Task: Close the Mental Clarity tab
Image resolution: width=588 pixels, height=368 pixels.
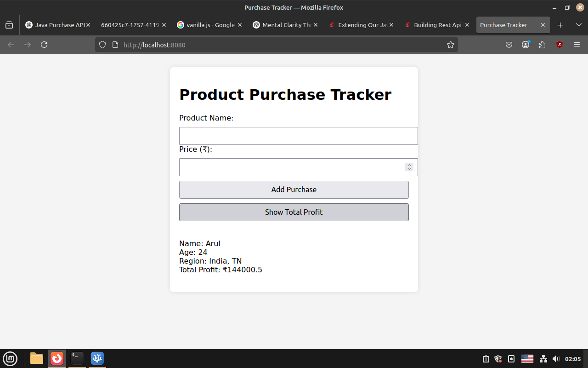Action: (x=316, y=25)
